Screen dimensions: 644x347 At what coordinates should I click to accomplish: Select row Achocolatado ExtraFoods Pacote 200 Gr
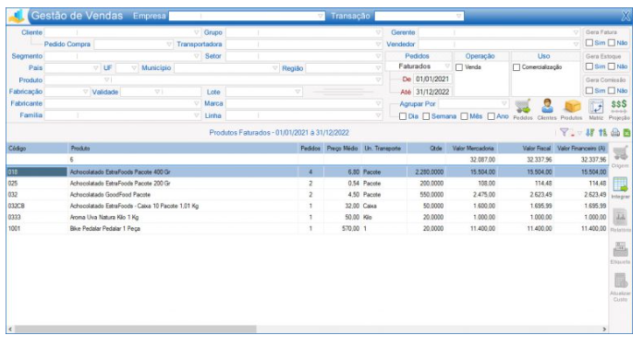pyautogui.click(x=307, y=184)
